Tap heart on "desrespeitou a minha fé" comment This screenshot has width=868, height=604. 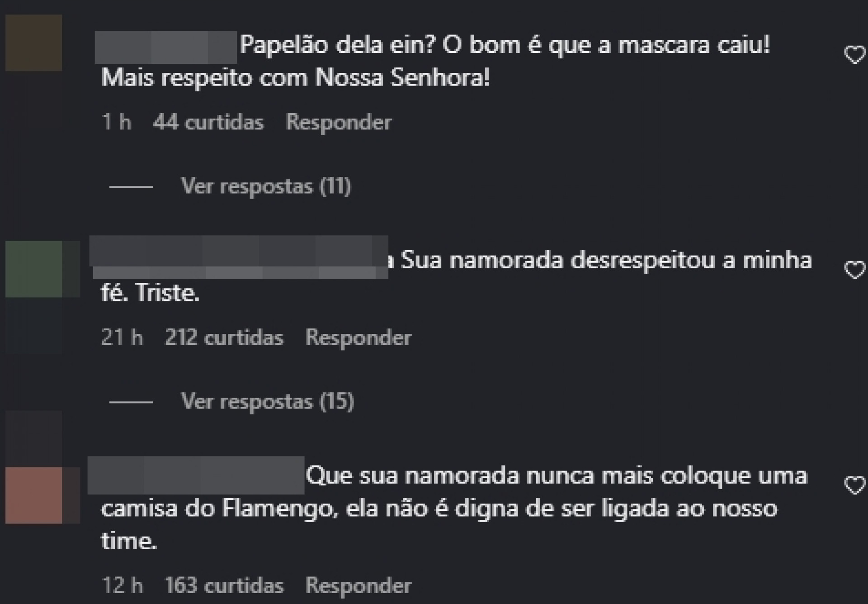(x=854, y=270)
